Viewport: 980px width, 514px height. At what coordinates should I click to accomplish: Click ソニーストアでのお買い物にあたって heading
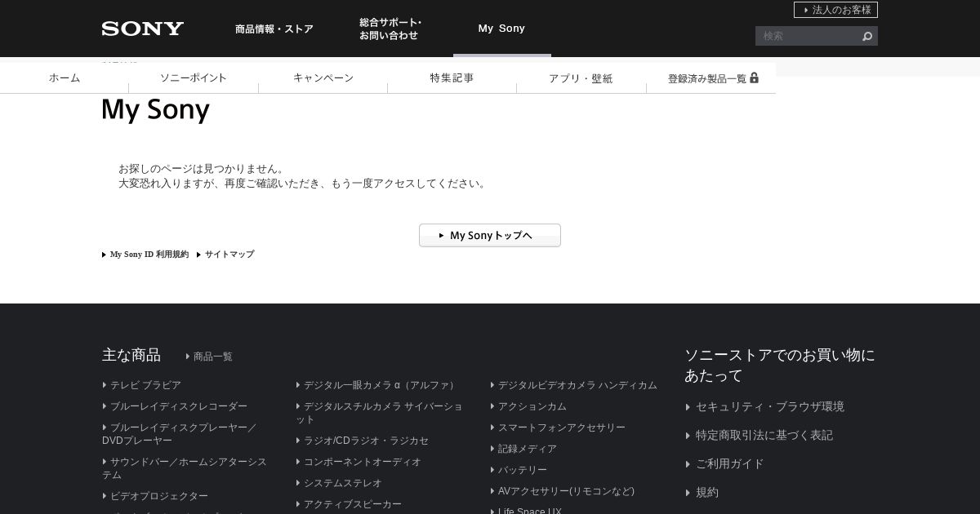point(780,365)
